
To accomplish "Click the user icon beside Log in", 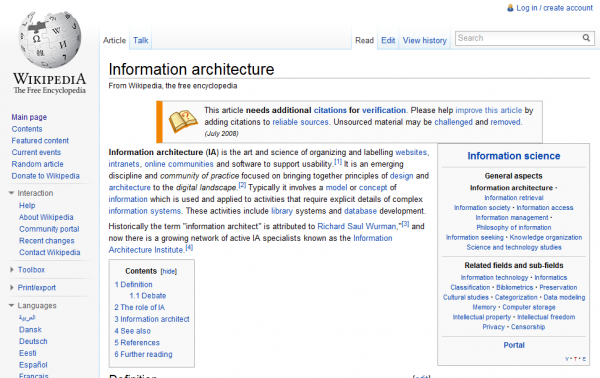I will pos(510,8).
